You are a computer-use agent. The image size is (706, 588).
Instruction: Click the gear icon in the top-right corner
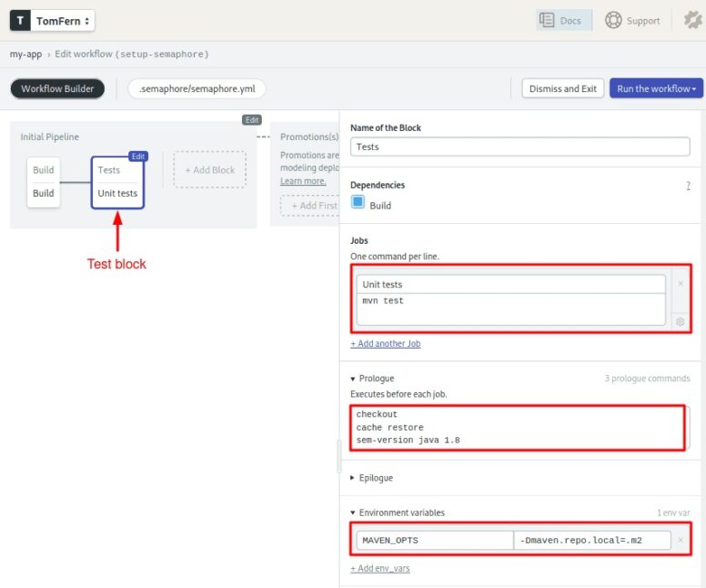pyautogui.click(x=692, y=20)
